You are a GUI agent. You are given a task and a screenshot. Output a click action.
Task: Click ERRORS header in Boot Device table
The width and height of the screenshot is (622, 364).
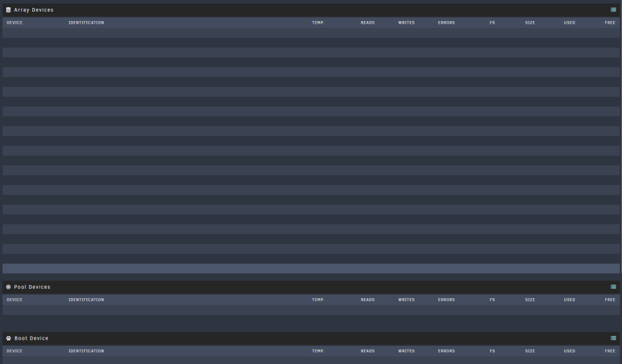tap(447, 351)
